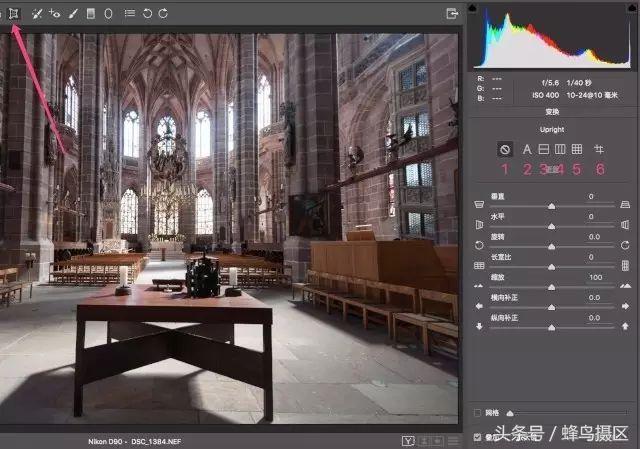Click the left horizontal perspective icon

479,224
